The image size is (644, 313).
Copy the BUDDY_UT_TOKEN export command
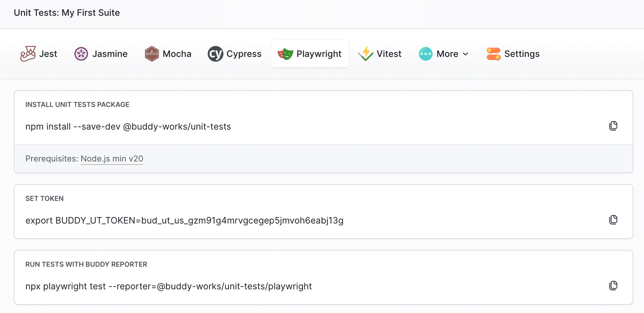pos(613,220)
